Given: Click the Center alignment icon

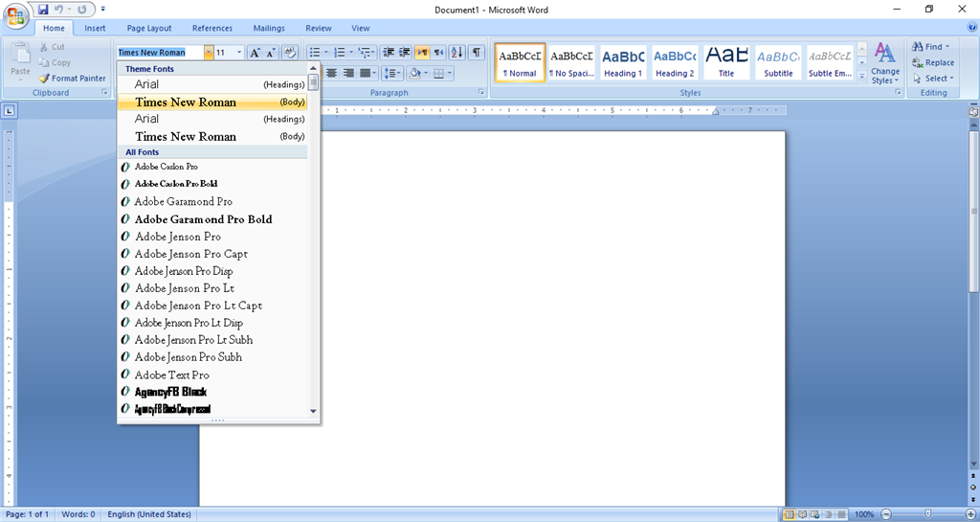Looking at the screenshot, I should tap(332, 73).
